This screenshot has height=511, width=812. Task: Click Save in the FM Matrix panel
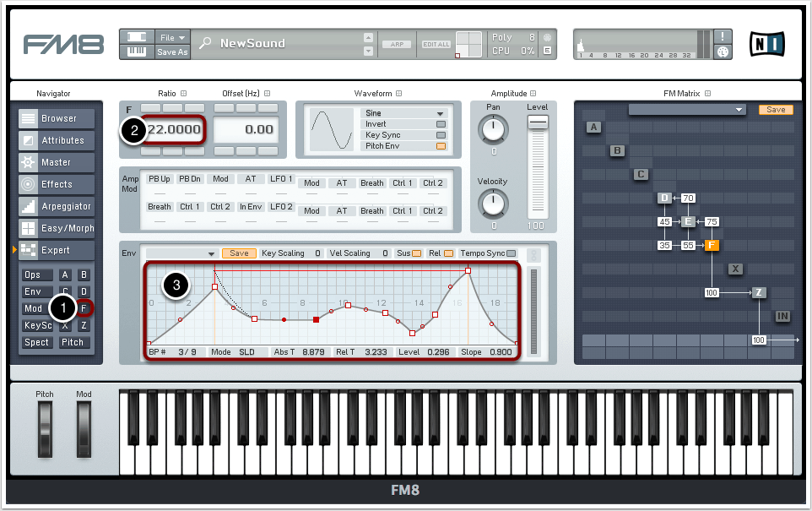pyautogui.click(x=775, y=110)
